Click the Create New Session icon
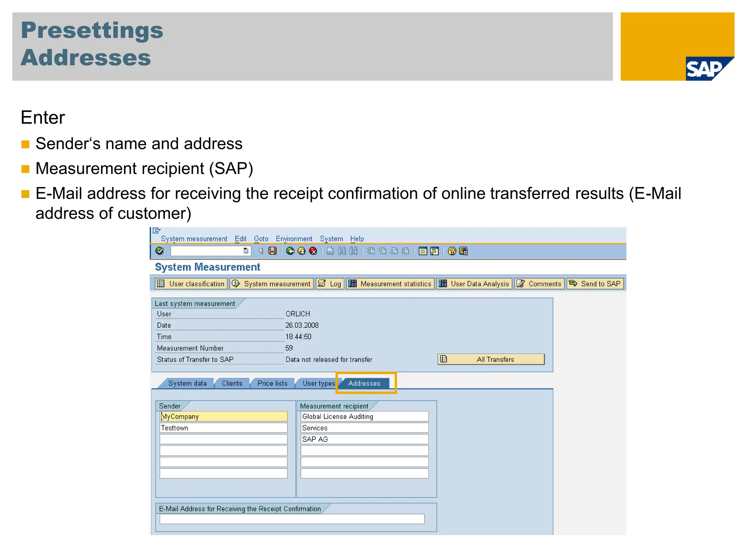The image size is (747, 560). pos(423,251)
